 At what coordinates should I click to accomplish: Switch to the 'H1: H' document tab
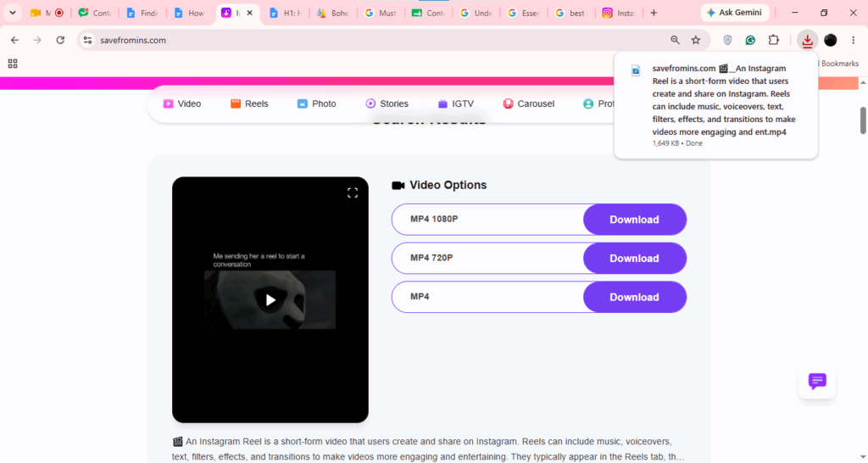coord(287,13)
